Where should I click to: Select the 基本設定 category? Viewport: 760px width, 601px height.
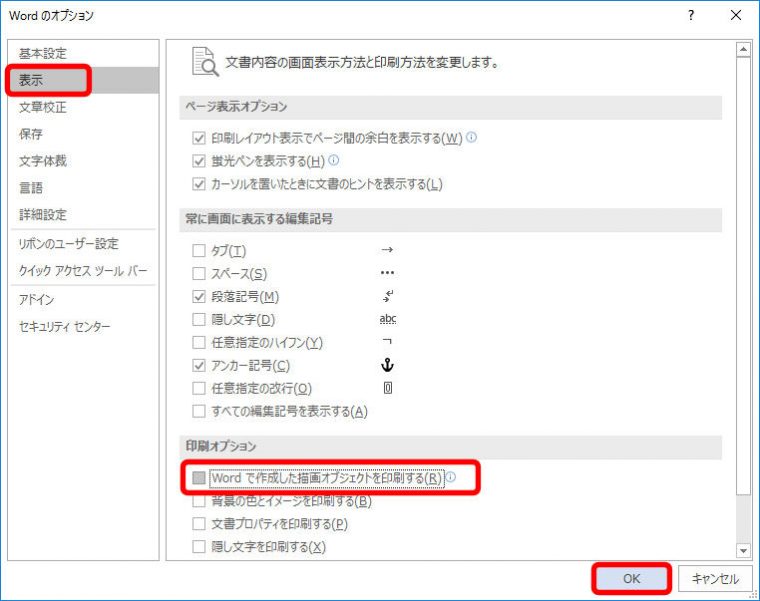coord(83,53)
